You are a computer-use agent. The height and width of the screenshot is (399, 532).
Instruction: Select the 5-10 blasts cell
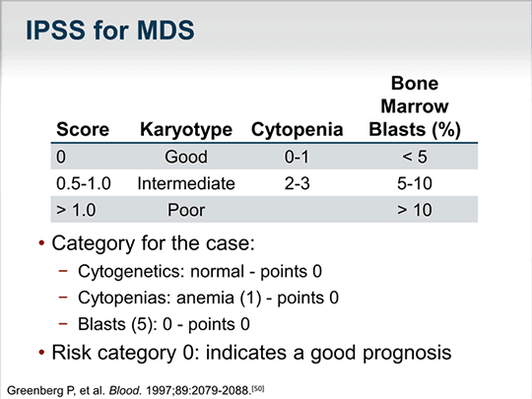(415, 183)
